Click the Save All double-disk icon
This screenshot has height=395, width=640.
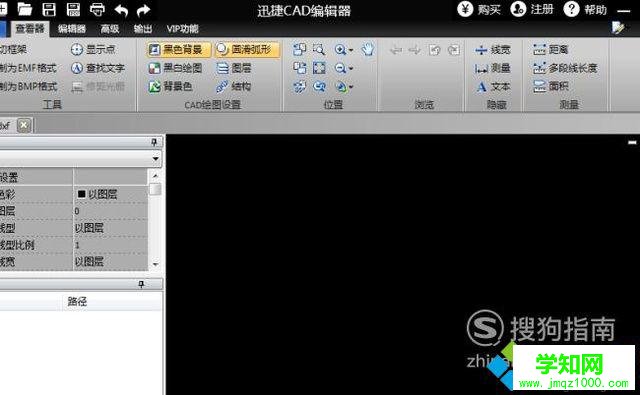click(73, 9)
